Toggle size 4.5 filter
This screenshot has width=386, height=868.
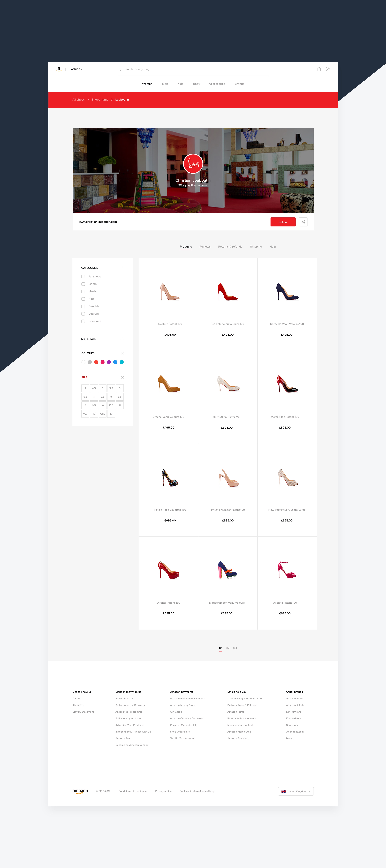94,388
